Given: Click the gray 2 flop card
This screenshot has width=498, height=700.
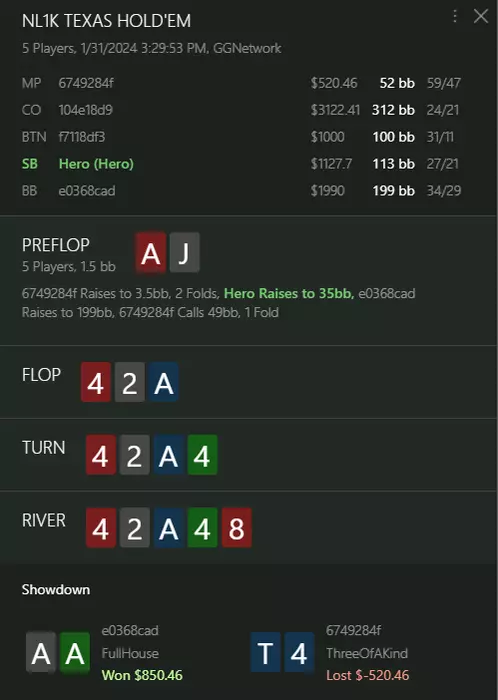Looking at the screenshot, I should pyautogui.click(x=129, y=382).
